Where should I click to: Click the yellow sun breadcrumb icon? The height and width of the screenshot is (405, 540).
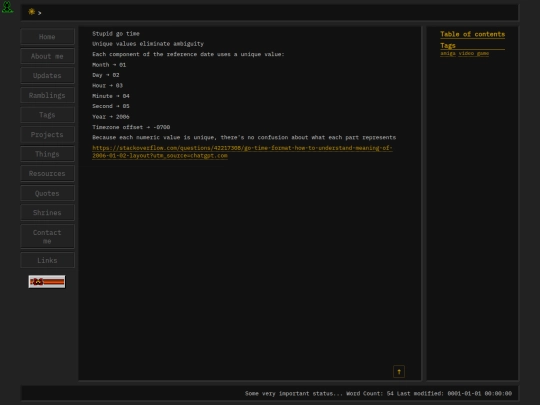point(31,12)
